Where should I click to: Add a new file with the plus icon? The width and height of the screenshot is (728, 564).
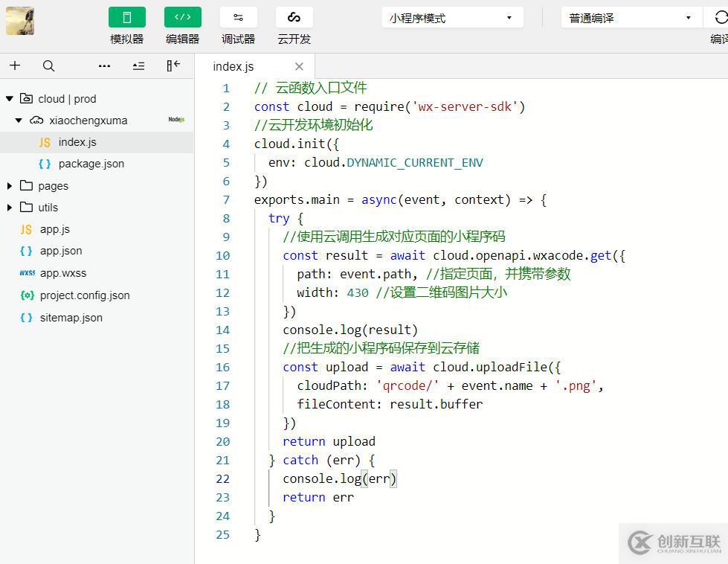tap(15, 65)
